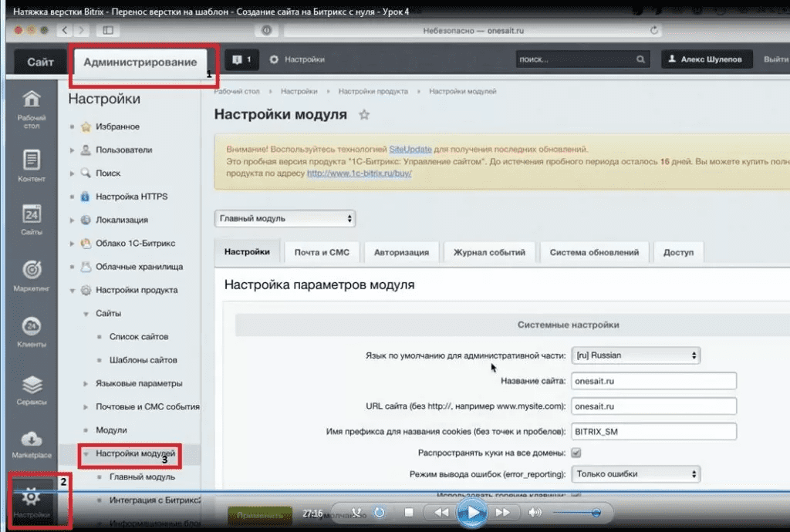790x532 pixels.
Task: Switch to the Авторизация tab
Action: pos(401,252)
